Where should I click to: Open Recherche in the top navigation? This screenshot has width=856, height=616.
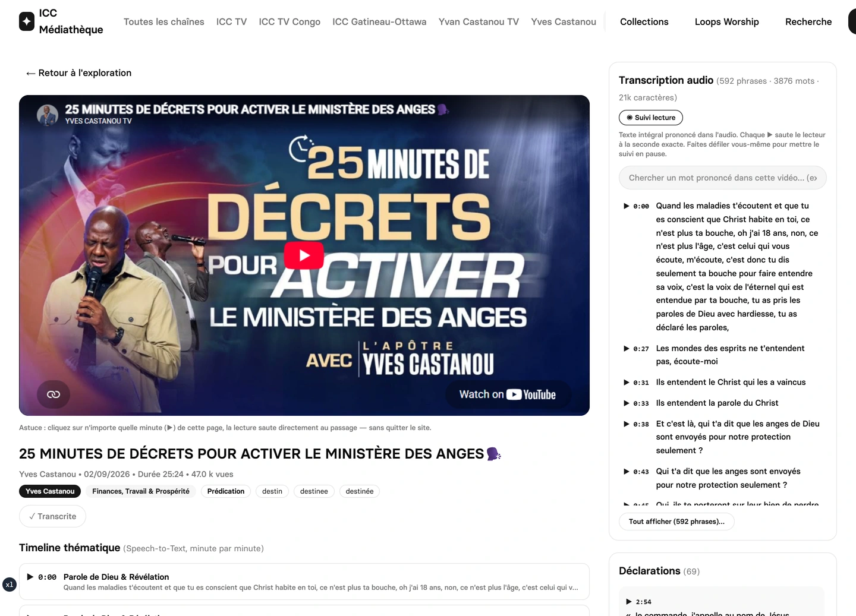(x=808, y=22)
